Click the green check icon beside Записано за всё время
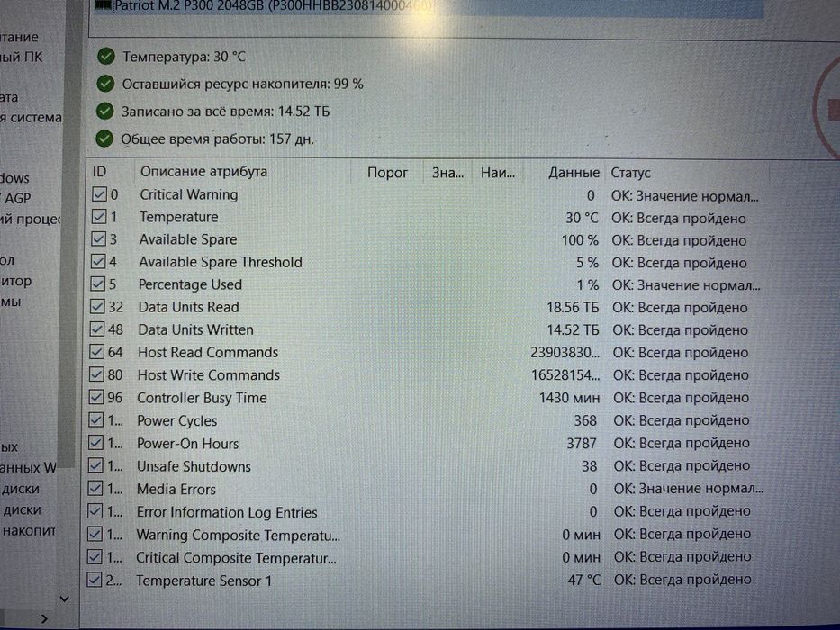The height and width of the screenshot is (630, 840). point(105,111)
